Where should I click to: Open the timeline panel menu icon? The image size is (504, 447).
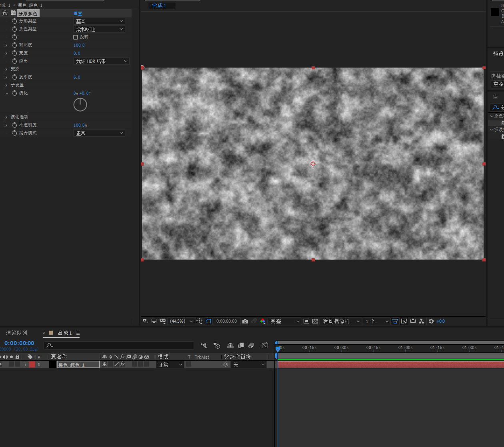(78, 333)
